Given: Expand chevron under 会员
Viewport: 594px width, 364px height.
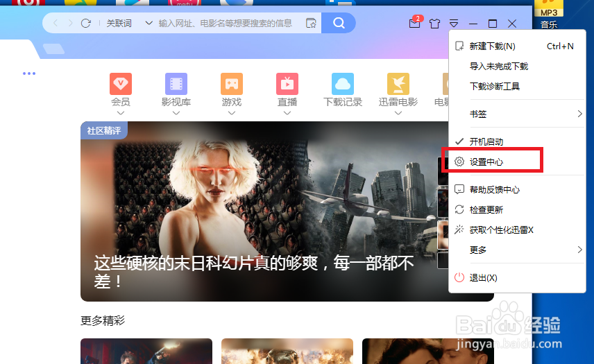Looking at the screenshot, I should pyautogui.click(x=121, y=113).
